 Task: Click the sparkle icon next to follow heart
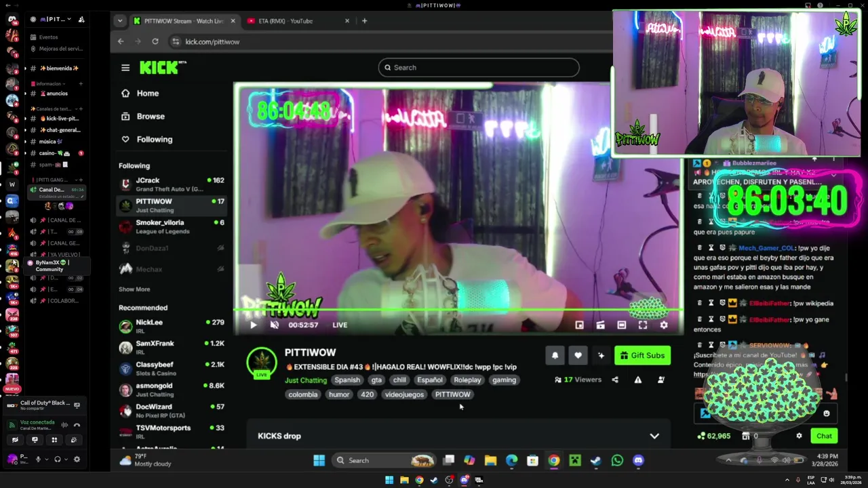(x=601, y=355)
